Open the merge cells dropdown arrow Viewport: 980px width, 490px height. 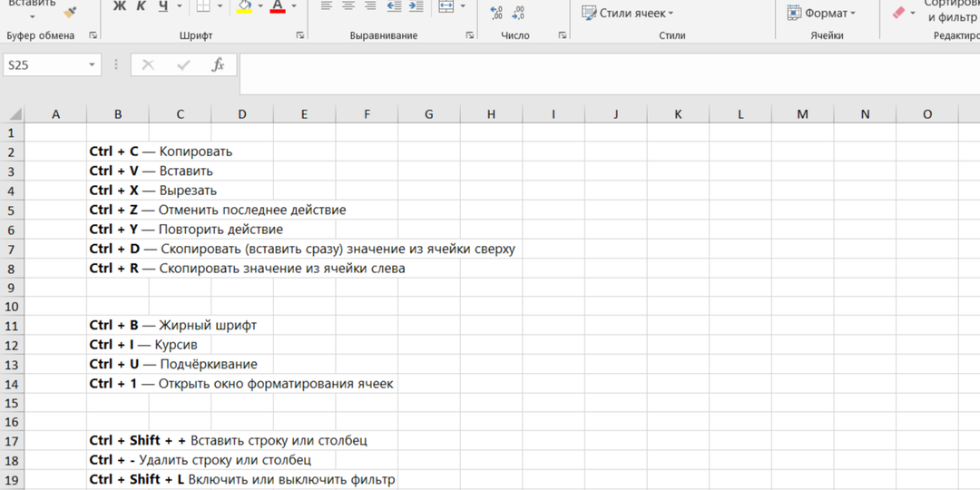click(x=463, y=5)
